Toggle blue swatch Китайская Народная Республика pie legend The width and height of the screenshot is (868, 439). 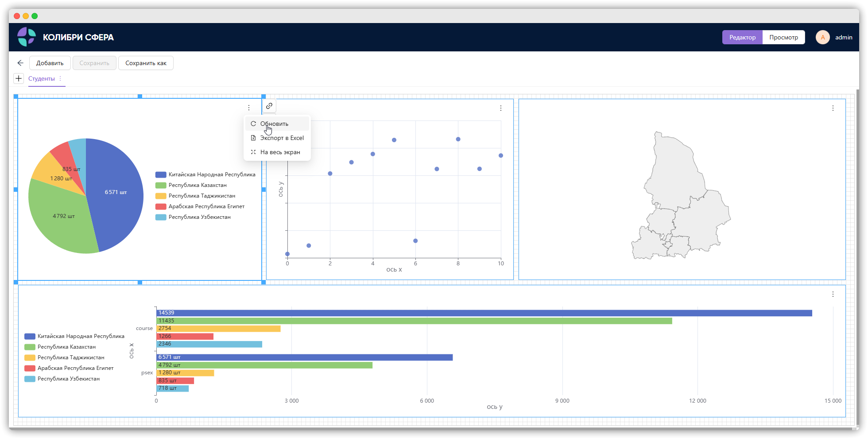click(161, 175)
